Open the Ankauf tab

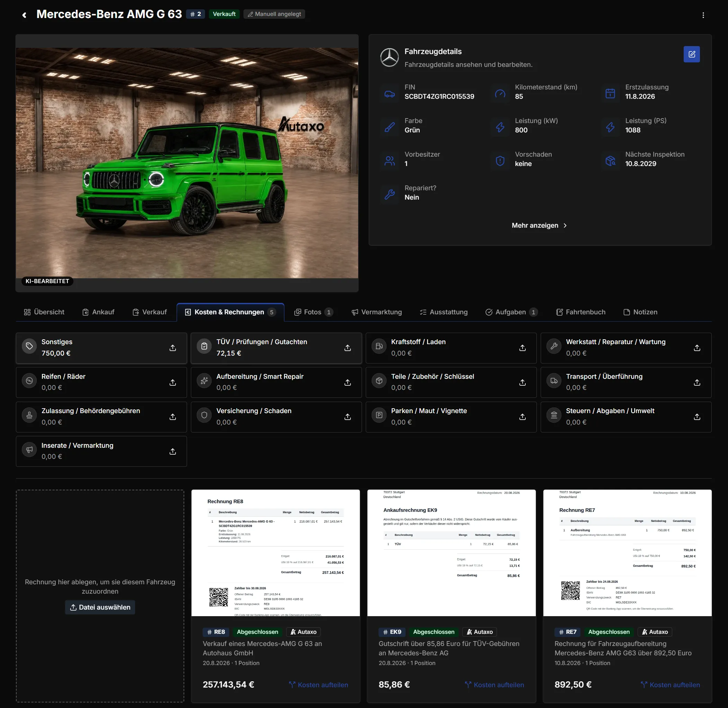tap(98, 312)
